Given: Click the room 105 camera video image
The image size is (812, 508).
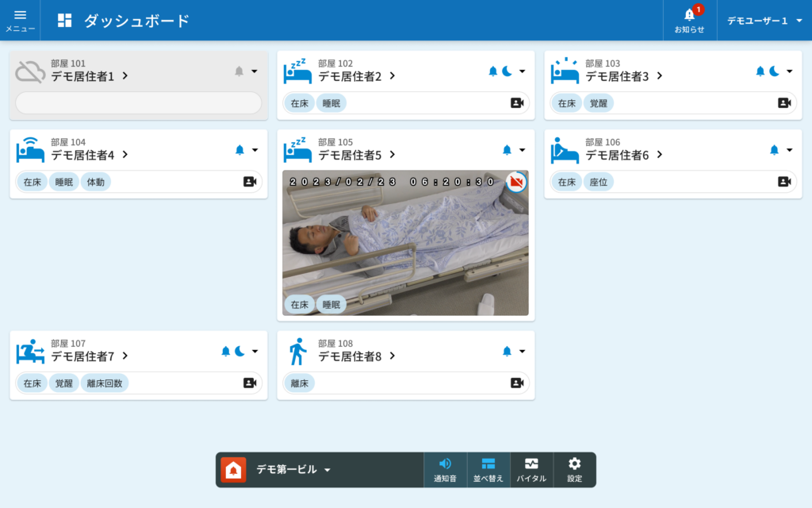Looking at the screenshot, I should click(405, 246).
